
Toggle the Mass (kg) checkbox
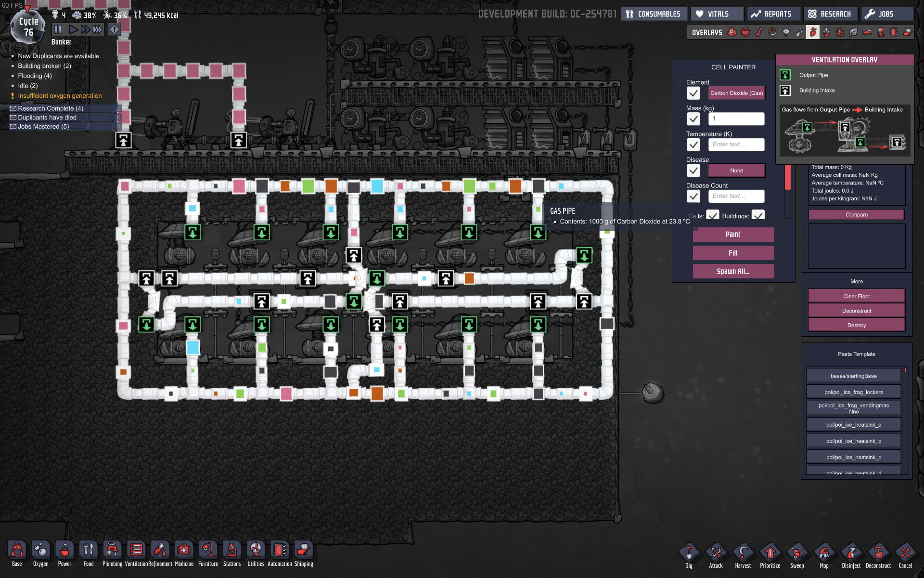point(693,118)
